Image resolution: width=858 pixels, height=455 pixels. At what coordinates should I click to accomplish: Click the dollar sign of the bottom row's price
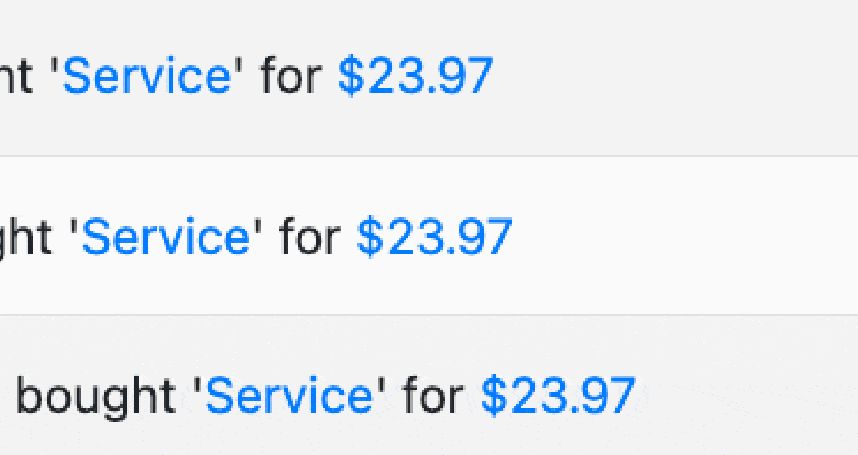pyautogui.click(x=494, y=395)
